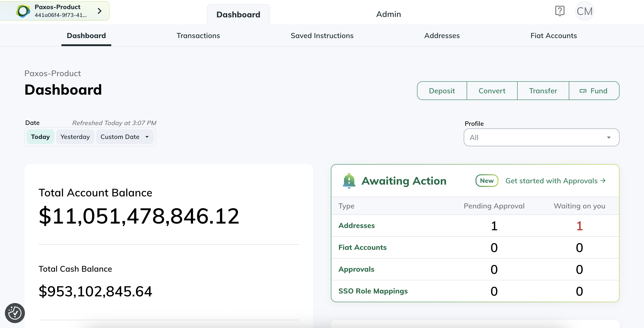Click the Paxos organization logo icon
The image size is (644, 328).
click(23, 11)
